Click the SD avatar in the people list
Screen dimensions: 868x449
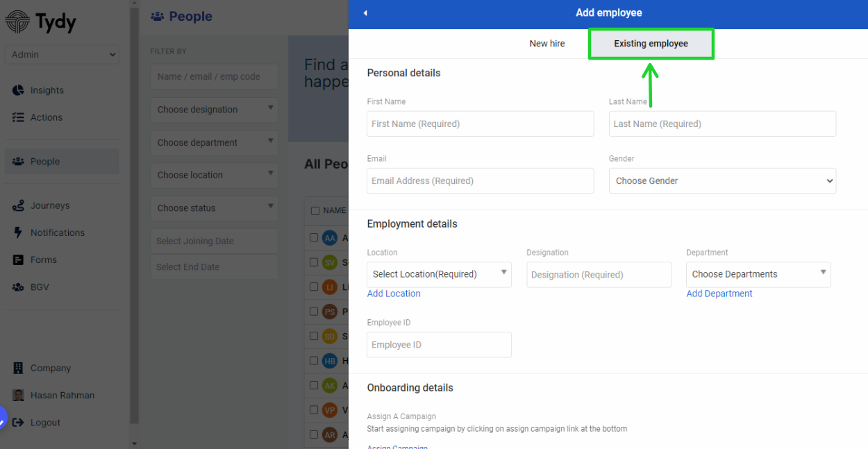click(330, 336)
